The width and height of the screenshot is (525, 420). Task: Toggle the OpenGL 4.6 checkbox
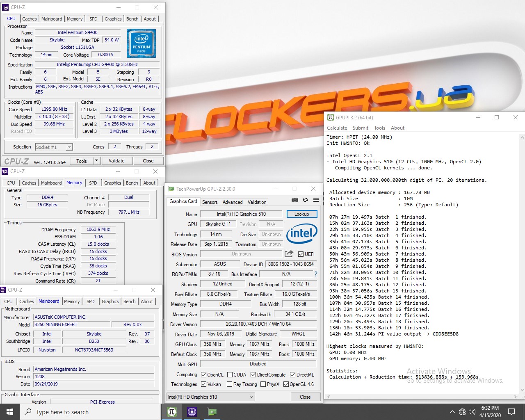point(286,384)
